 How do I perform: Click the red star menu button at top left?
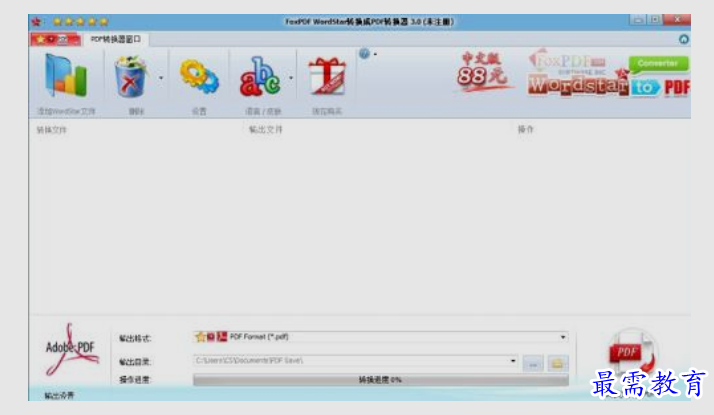[56, 39]
